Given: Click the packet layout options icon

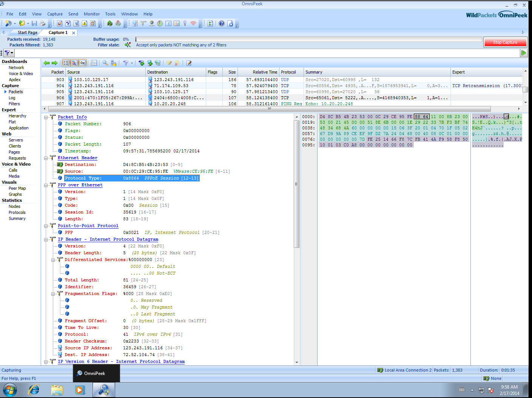Looking at the screenshot, I should (x=94, y=63).
